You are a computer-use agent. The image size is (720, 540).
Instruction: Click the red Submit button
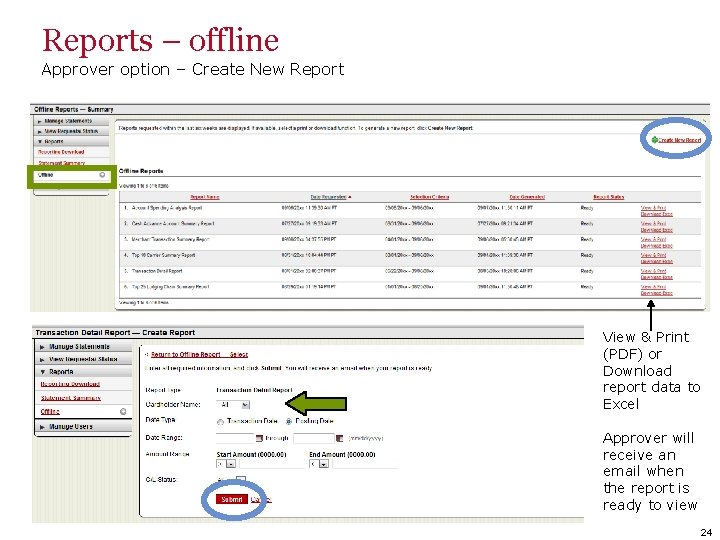coord(232,500)
